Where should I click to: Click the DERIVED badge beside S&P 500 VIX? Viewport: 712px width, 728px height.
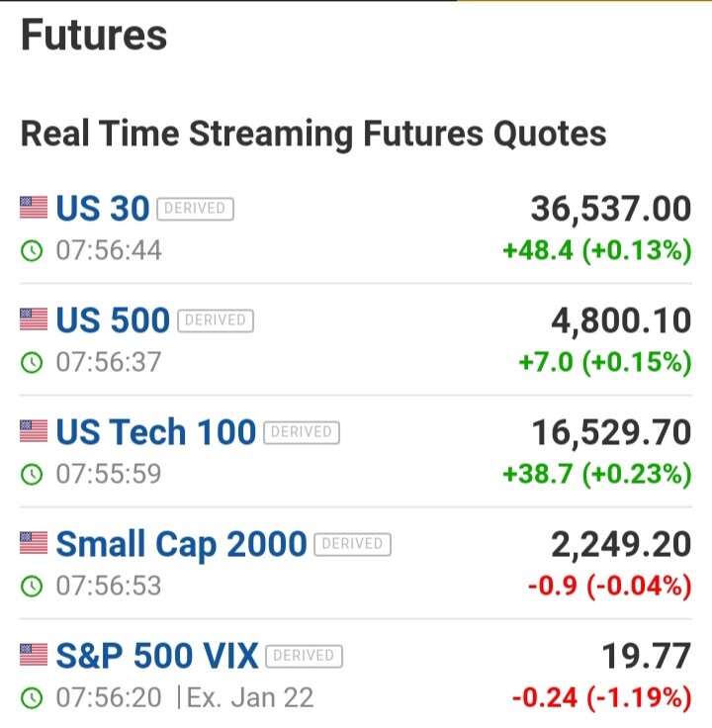304,656
